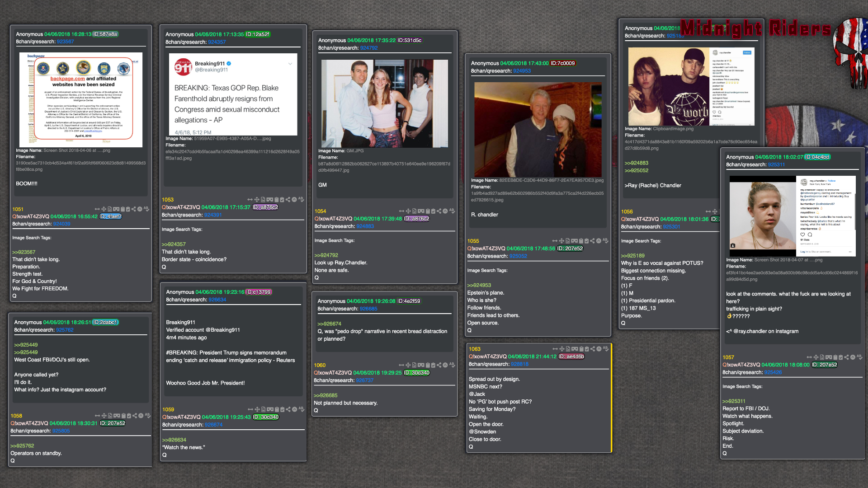Click the text "Why is E so vocal against POTUS?"
Viewport: 868px width, 488px height.
coord(662,263)
